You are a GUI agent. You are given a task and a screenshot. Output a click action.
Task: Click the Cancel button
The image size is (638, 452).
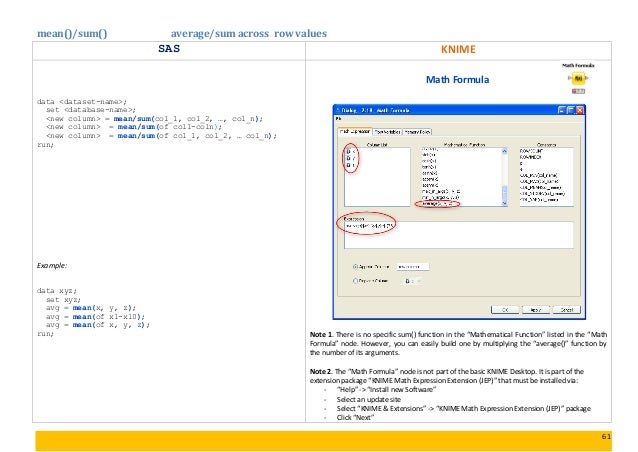pyautogui.click(x=567, y=310)
